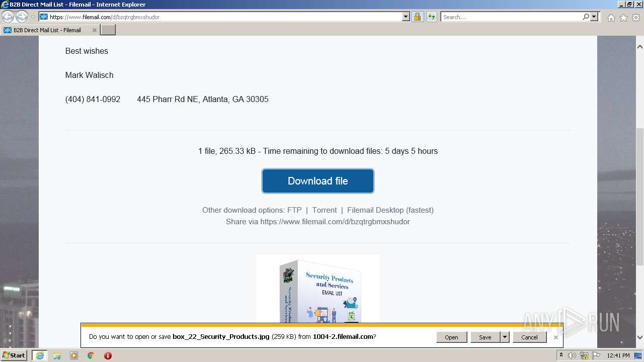644x362 pixels.
Task: Open the Windows Start button
Action: click(14, 355)
